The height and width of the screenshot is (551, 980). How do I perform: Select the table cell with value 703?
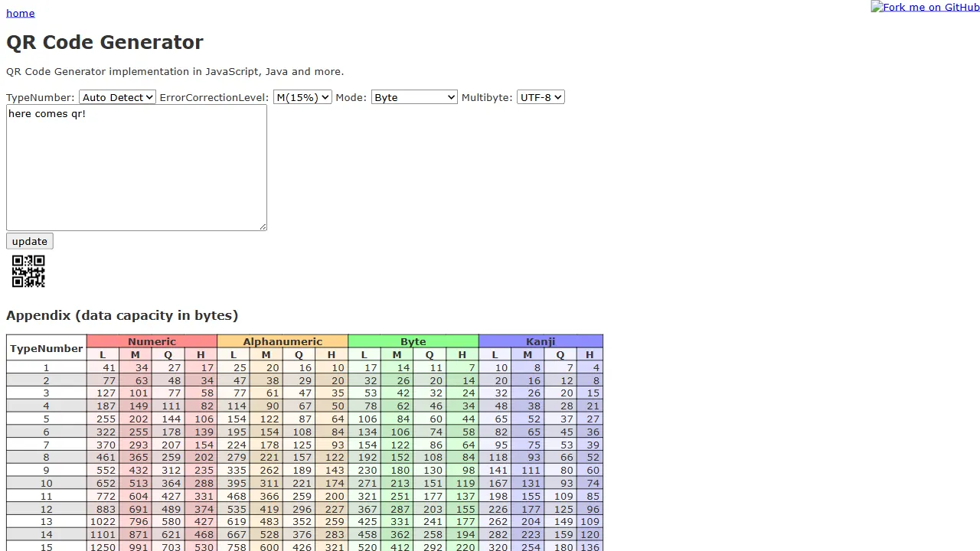click(168, 548)
